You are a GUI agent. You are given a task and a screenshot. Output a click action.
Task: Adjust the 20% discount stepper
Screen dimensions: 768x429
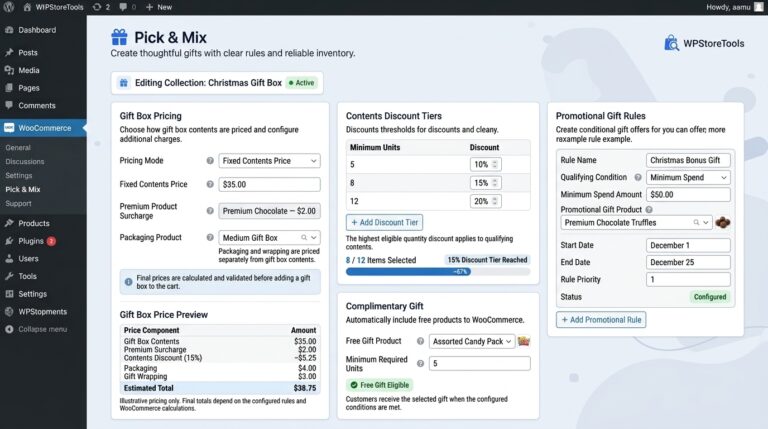494,201
